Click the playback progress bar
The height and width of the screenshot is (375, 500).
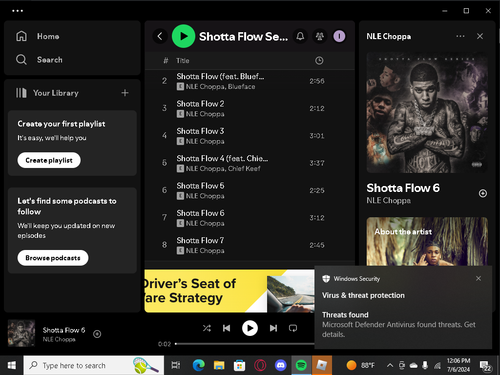pos(245,344)
